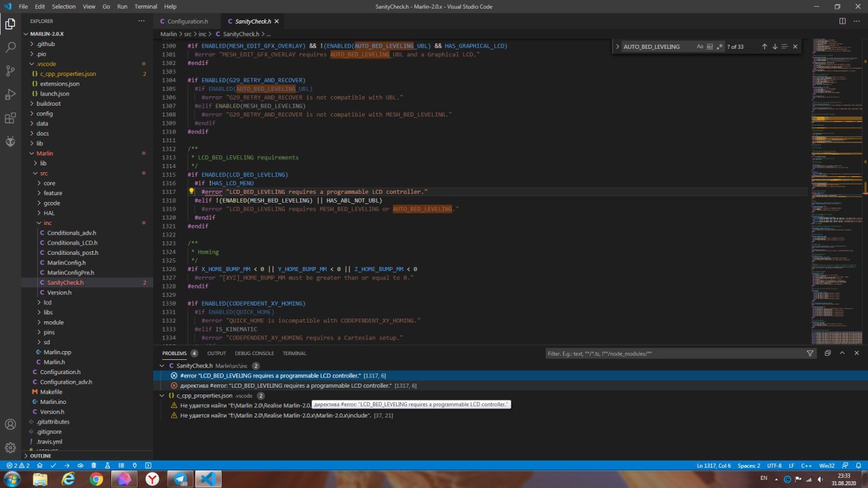Collapse the SanityCheck.h group in Problems
868x488 pixels.
[162, 366]
